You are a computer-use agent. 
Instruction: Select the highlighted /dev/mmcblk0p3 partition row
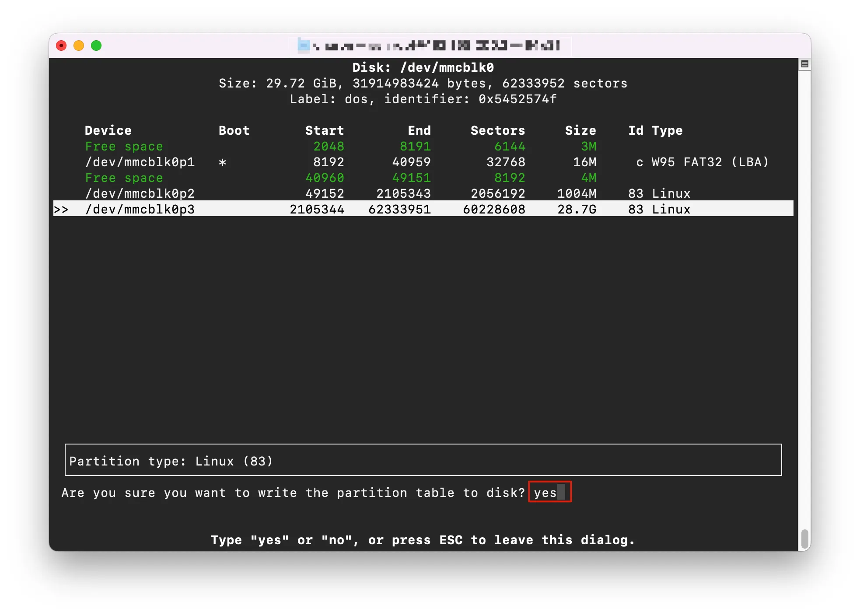pyautogui.click(x=423, y=209)
